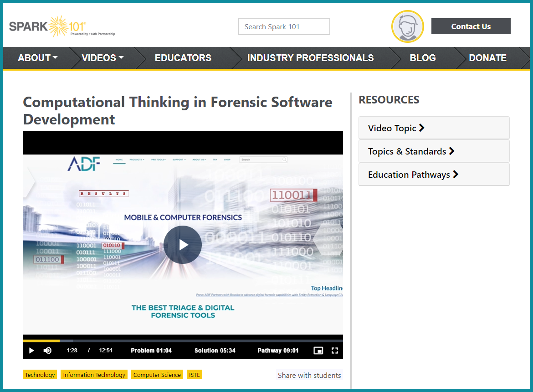The height and width of the screenshot is (392, 533).
Task: Click the Spark 101 logo
Action: coord(62,26)
